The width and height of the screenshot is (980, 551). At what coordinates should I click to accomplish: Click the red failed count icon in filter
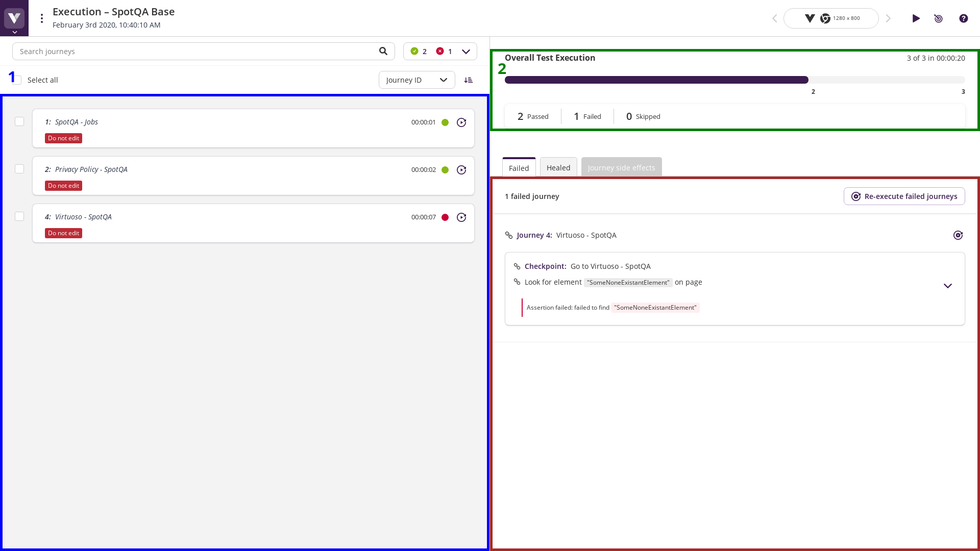click(440, 51)
